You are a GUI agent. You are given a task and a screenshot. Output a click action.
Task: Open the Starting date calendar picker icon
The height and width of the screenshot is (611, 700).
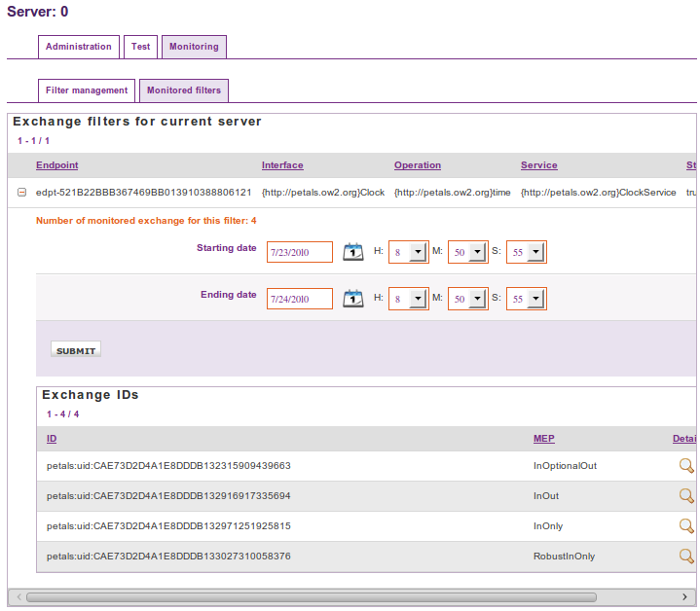pos(353,251)
